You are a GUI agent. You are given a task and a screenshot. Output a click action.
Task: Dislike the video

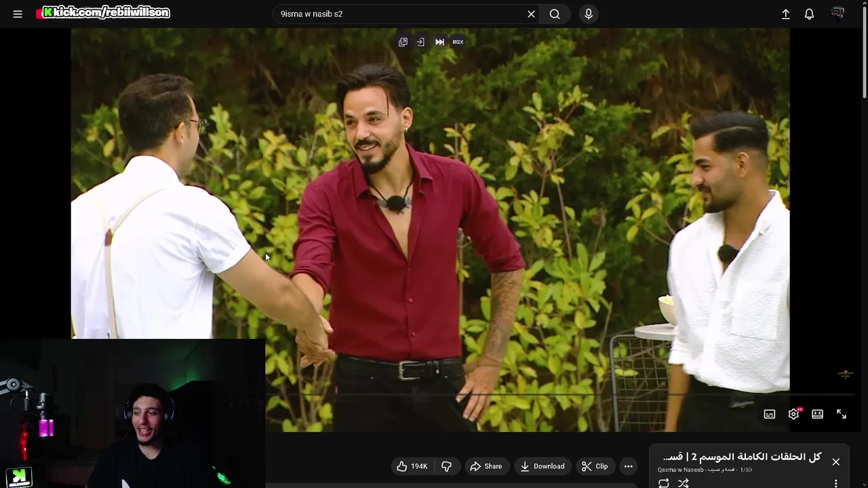[x=446, y=466]
